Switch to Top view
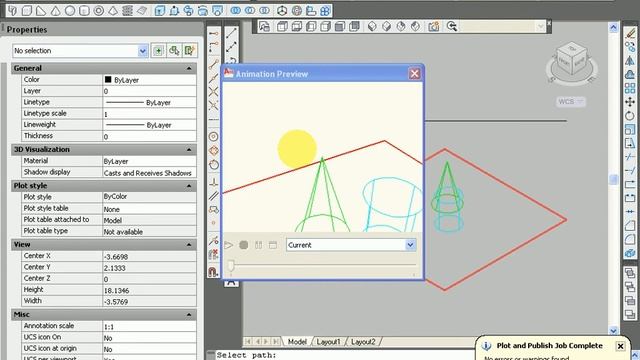 [x=282, y=27]
